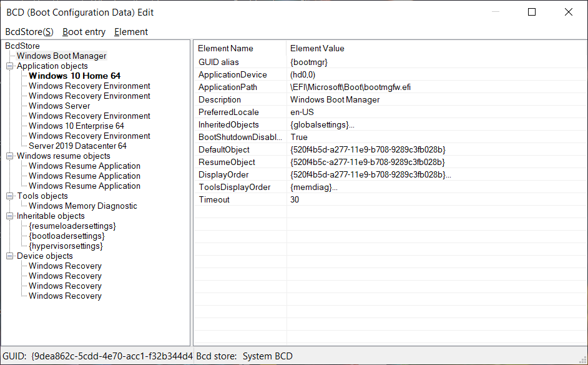588x365 pixels.
Task: Collapse the Tools objects node
Action: click(10, 196)
